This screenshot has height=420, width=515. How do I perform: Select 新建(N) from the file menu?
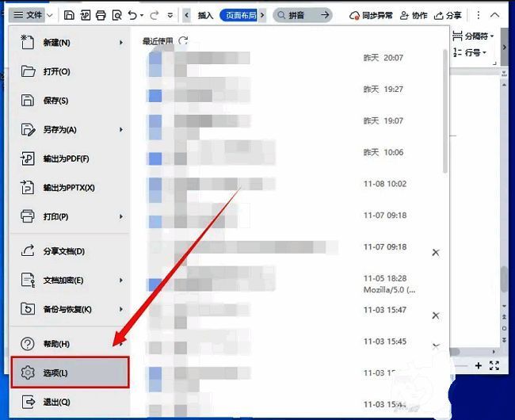pos(70,42)
